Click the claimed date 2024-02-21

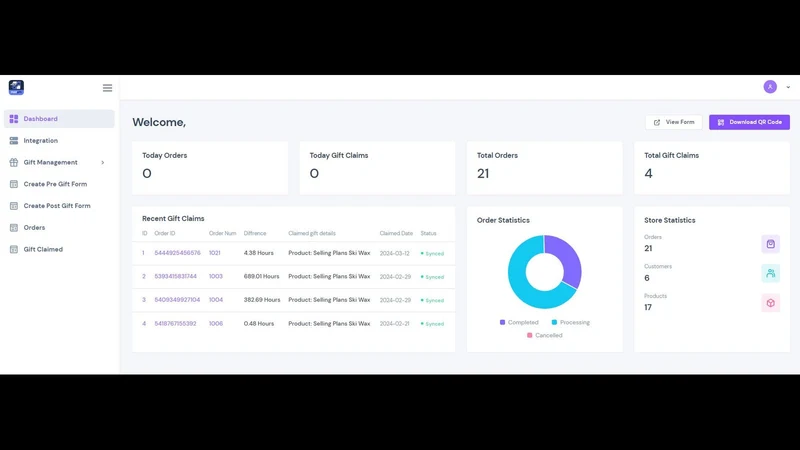pos(394,324)
